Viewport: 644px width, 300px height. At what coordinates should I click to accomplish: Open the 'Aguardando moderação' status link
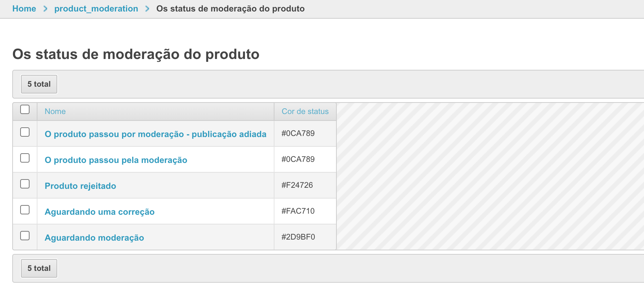[94, 238]
